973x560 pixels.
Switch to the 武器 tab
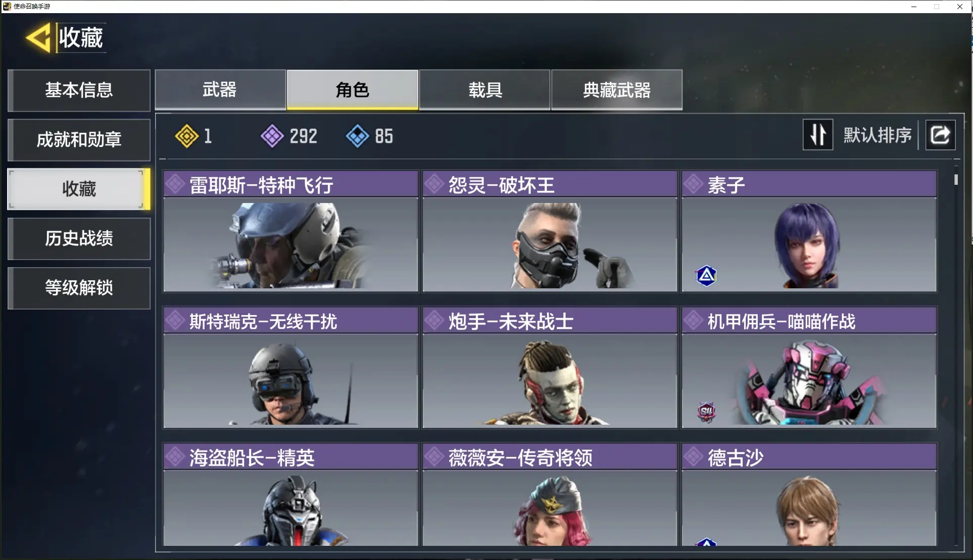click(220, 90)
